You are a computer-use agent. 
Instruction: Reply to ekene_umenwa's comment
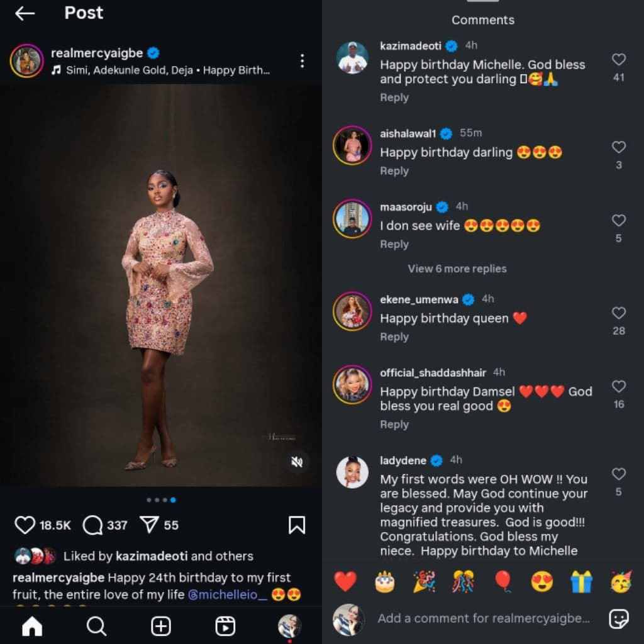click(x=394, y=337)
